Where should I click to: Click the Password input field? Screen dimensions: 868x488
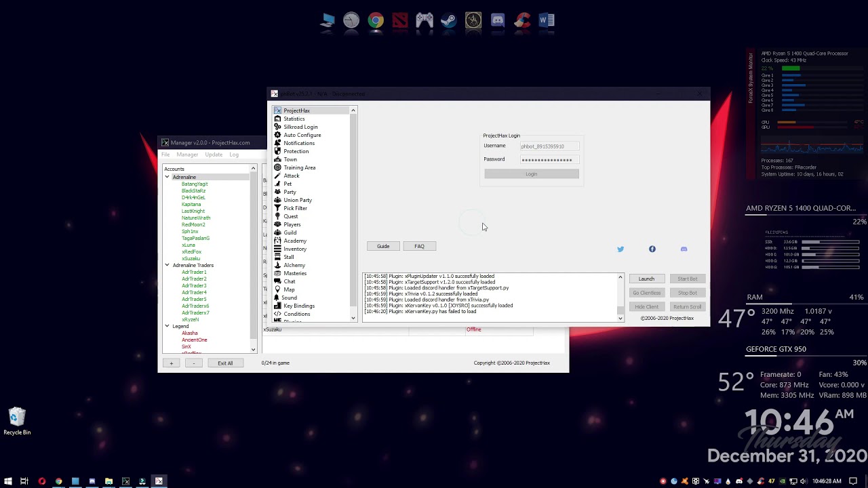[550, 160]
